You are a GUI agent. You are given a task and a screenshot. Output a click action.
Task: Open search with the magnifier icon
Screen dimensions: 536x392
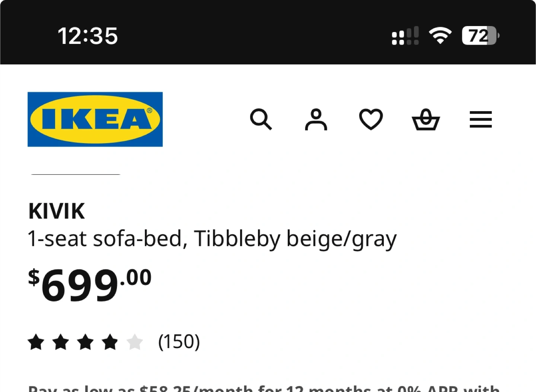pos(261,119)
